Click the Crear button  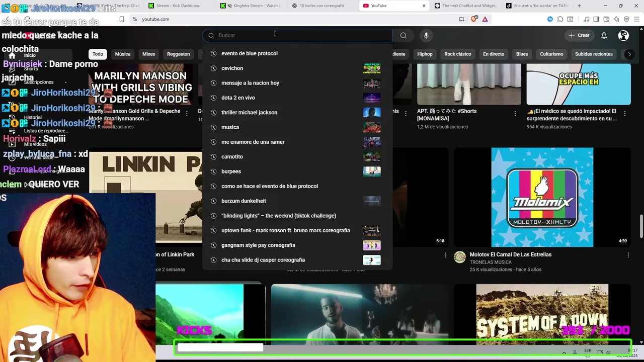[x=579, y=35]
